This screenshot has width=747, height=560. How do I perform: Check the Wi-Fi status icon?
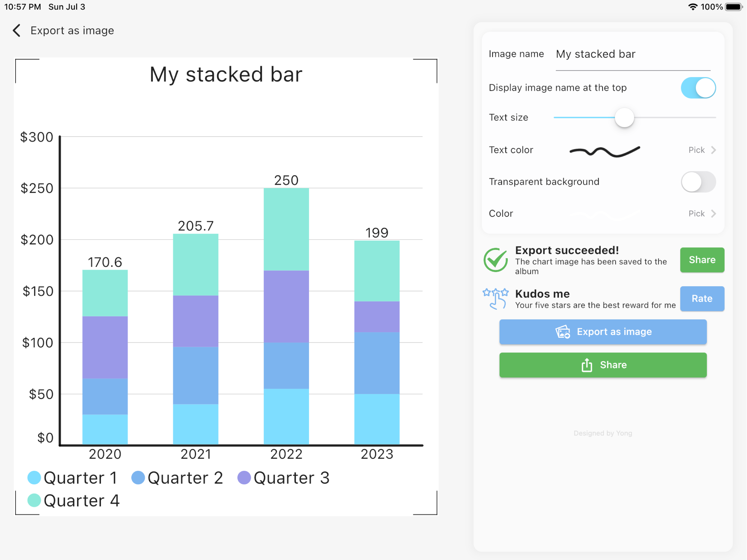click(693, 7)
